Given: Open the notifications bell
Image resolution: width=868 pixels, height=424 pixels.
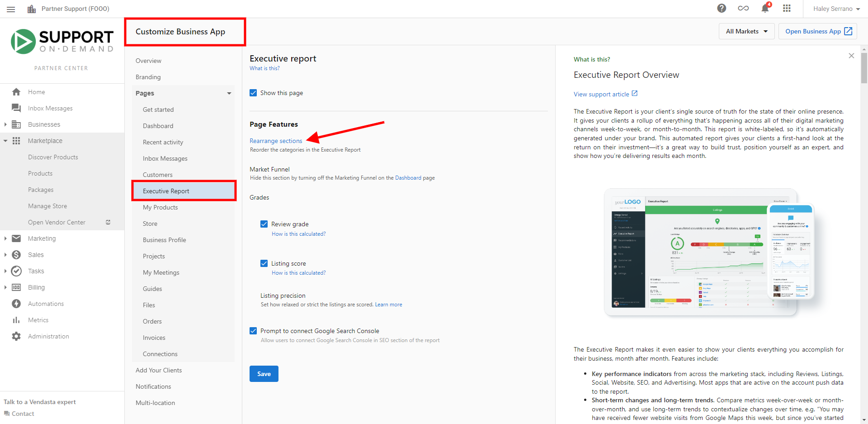Looking at the screenshot, I should [x=765, y=8].
